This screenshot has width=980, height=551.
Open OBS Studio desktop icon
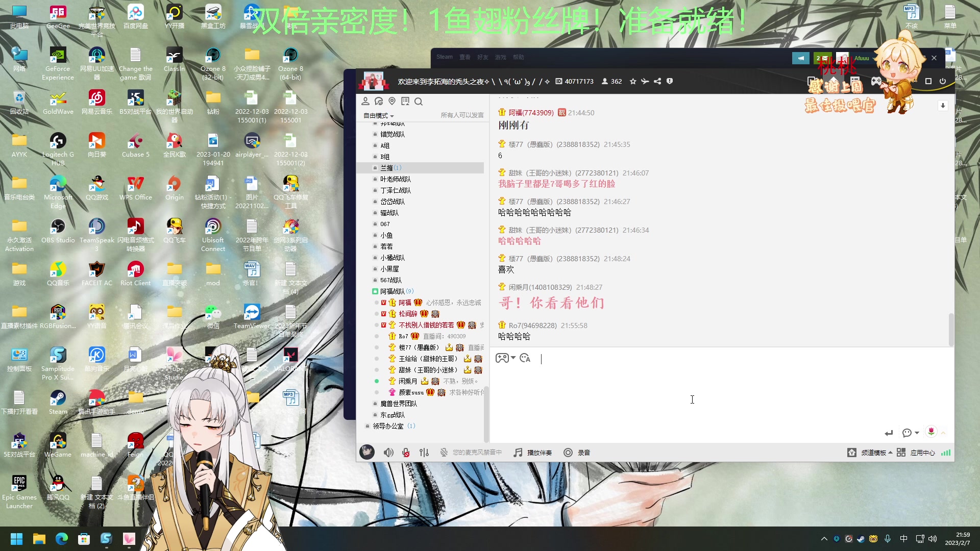click(x=58, y=231)
